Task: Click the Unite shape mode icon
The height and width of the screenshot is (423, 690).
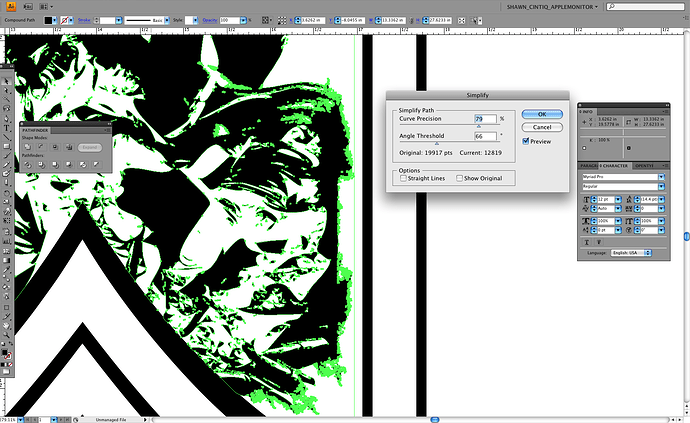Action: point(28,147)
